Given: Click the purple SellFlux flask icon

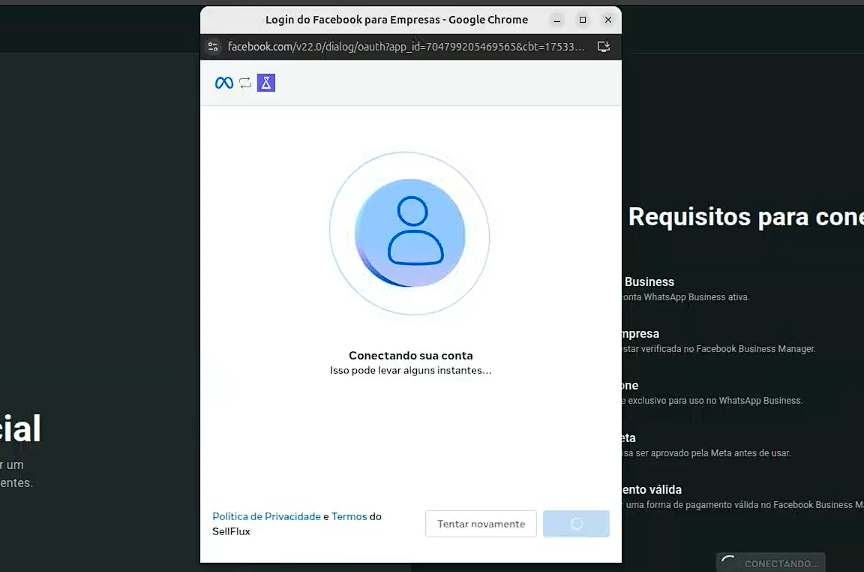Looking at the screenshot, I should (x=266, y=83).
